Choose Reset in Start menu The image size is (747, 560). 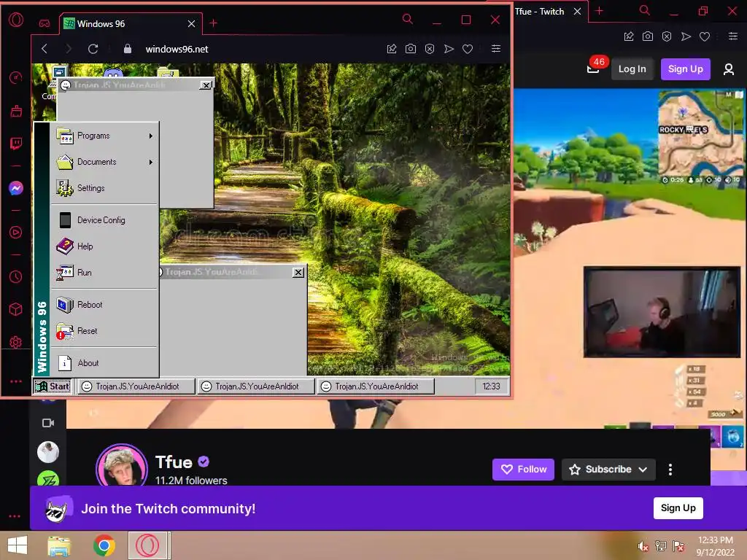[x=105, y=330]
